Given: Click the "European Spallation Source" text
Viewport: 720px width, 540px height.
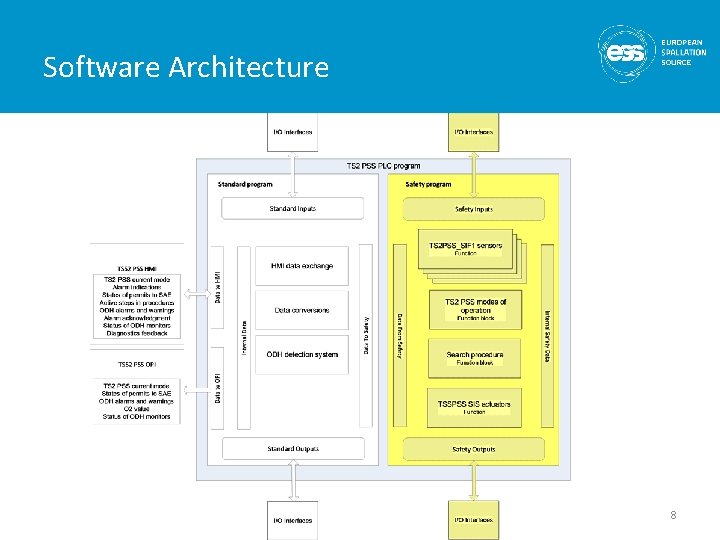Looking at the screenshot, I should (x=683, y=52).
